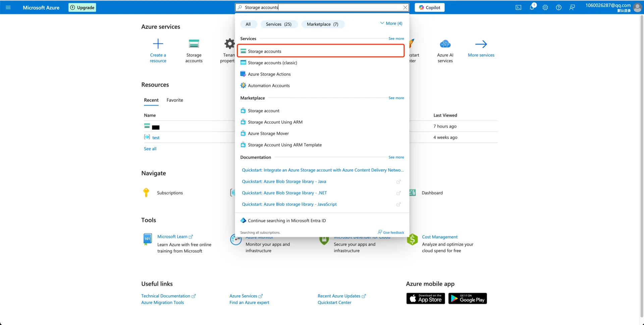The height and width of the screenshot is (325, 644).
Task: Click the Last Viewed column header
Action: 445,115
